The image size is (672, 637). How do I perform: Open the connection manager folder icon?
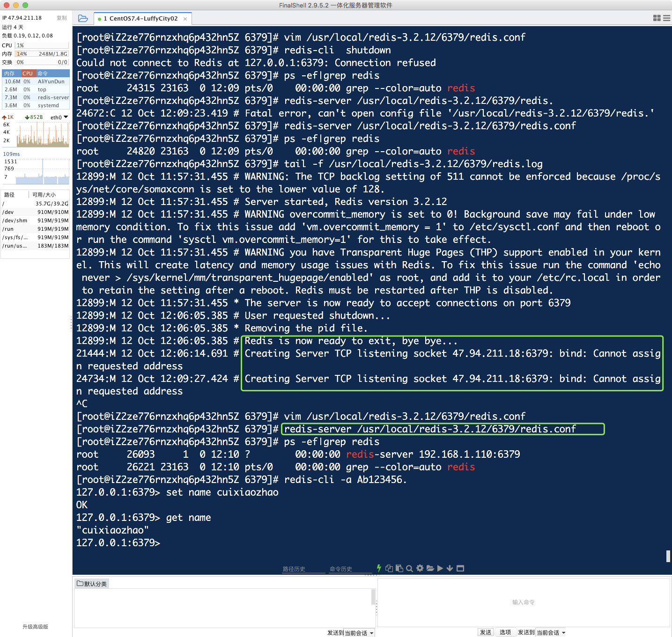(x=83, y=18)
